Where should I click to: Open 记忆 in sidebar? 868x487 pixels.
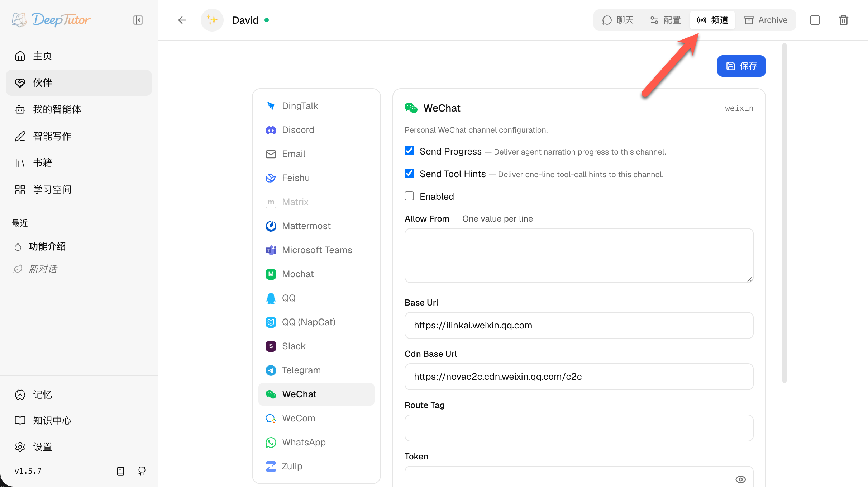[79, 395]
